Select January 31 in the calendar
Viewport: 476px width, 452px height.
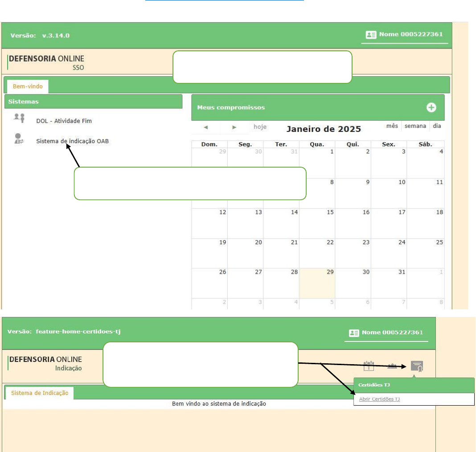[x=389, y=283]
